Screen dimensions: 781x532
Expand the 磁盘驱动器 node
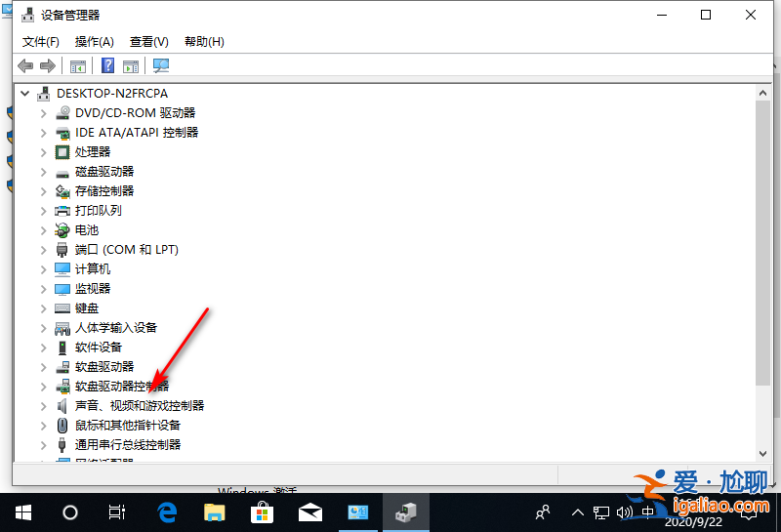tap(44, 172)
